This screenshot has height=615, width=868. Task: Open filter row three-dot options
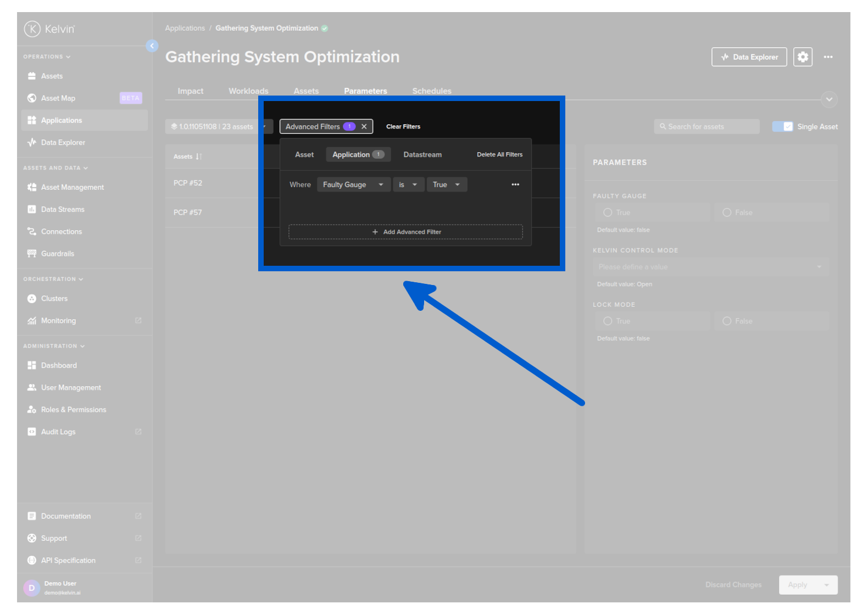pos(515,185)
